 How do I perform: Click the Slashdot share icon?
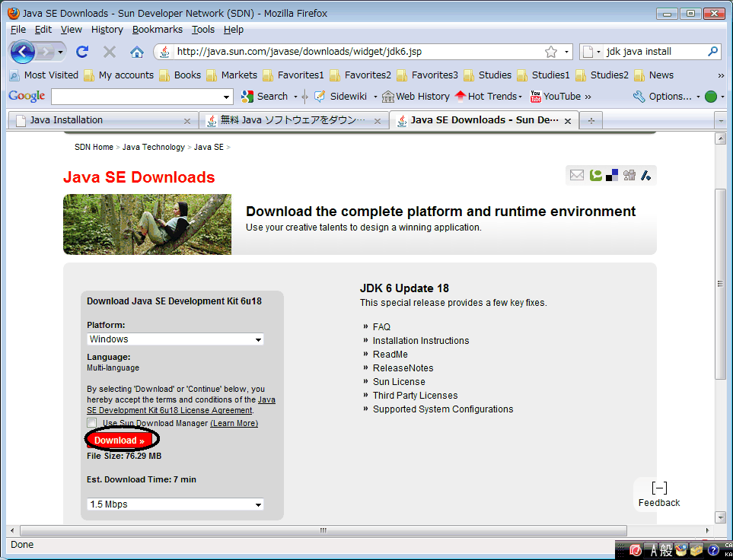[x=646, y=175]
